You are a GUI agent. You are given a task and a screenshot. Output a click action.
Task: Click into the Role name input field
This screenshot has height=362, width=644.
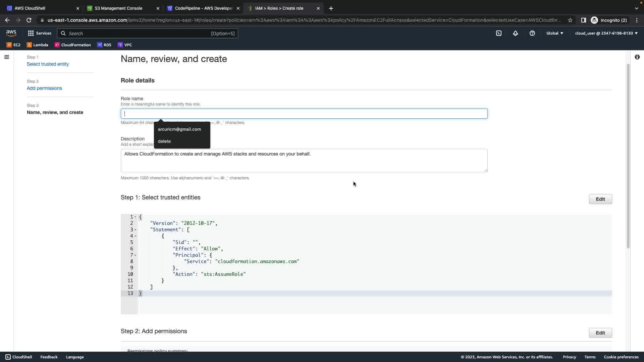pos(304,114)
